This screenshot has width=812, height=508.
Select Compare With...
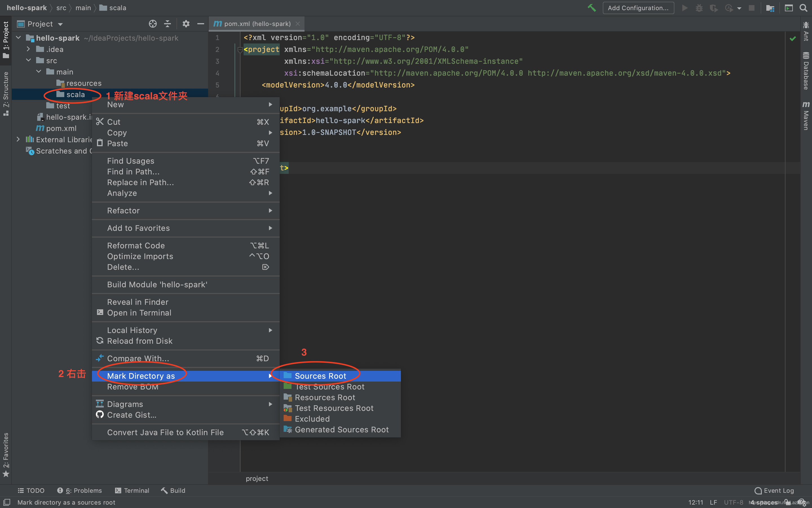tap(186, 358)
